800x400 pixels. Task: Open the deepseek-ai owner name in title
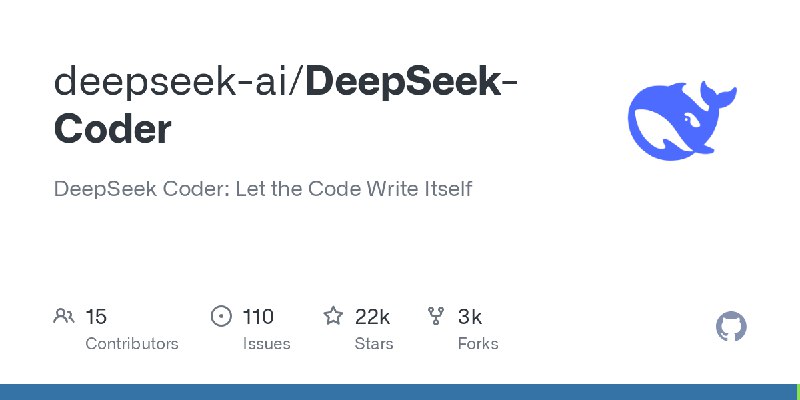click(x=170, y=83)
